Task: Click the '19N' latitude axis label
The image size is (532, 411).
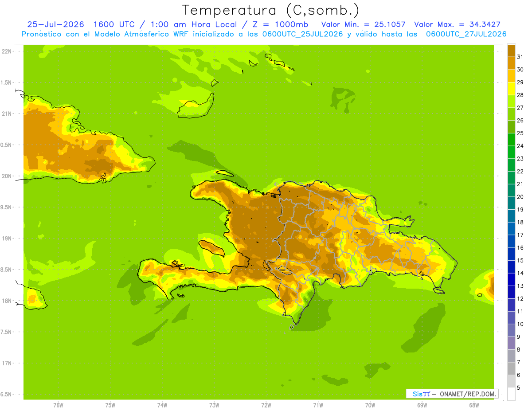Action: (8, 239)
